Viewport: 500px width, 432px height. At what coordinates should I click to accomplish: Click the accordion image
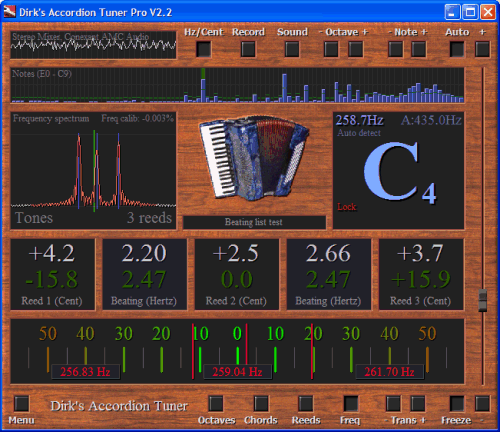(x=254, y=158)
